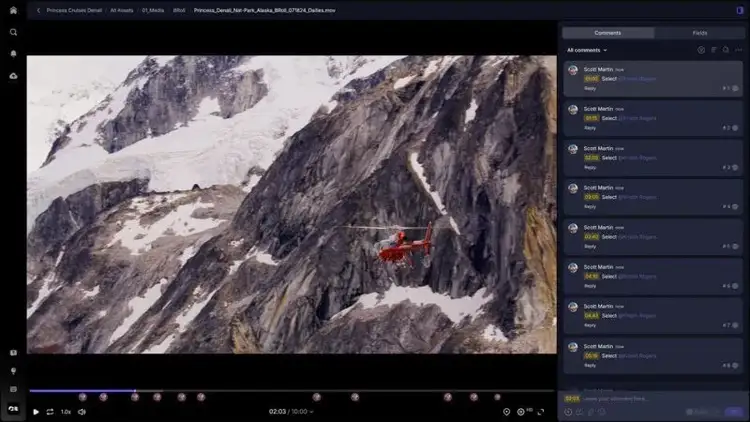Play the video
This screenshot has width=750, height=422.
36,411
